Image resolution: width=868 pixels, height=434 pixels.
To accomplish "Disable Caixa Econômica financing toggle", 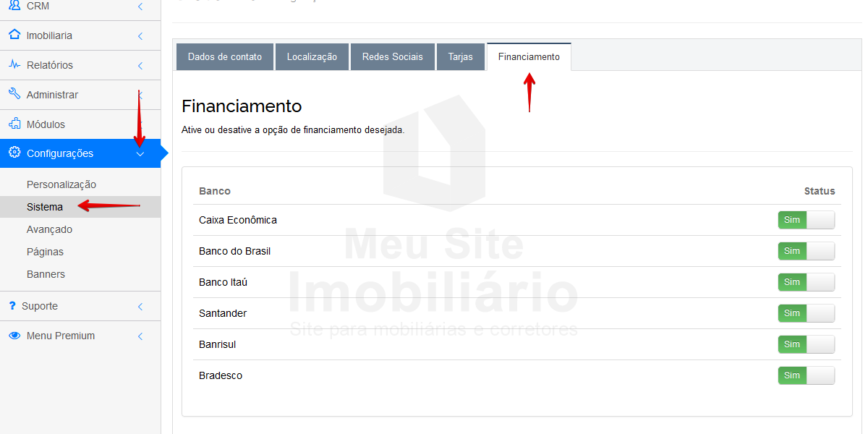I will [x=806, y=220].
